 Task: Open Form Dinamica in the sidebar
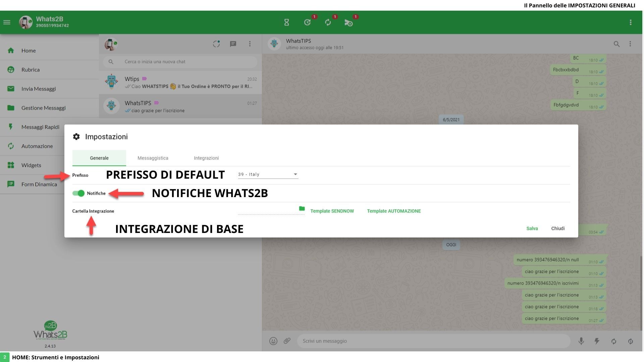click(x=33, y=184)
